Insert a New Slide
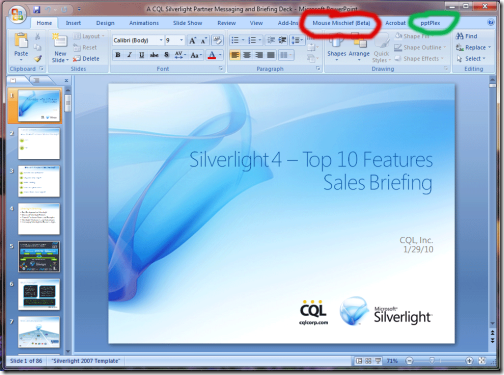 click(x=60, y=47)
